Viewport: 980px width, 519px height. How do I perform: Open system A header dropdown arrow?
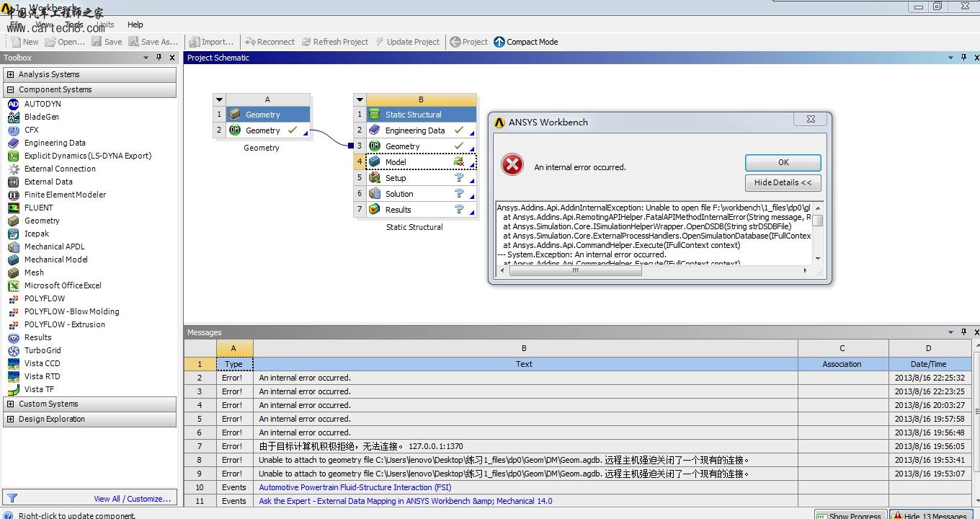click(x=220, y=100)
